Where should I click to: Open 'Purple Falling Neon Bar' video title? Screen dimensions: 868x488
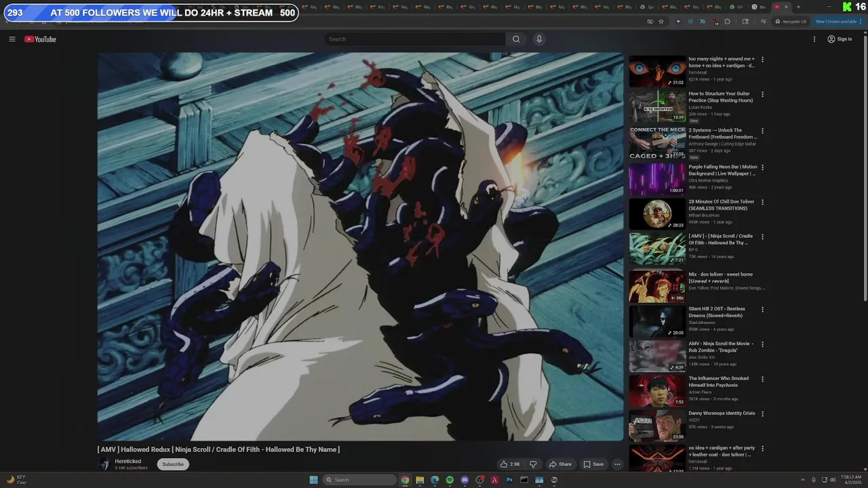coord(723,170)
